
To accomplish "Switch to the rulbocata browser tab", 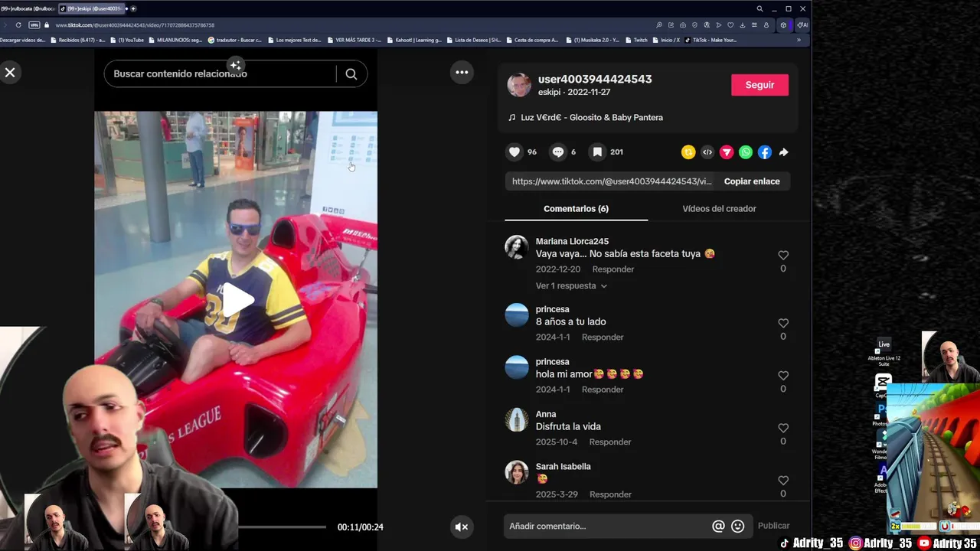I will point(29,8).
